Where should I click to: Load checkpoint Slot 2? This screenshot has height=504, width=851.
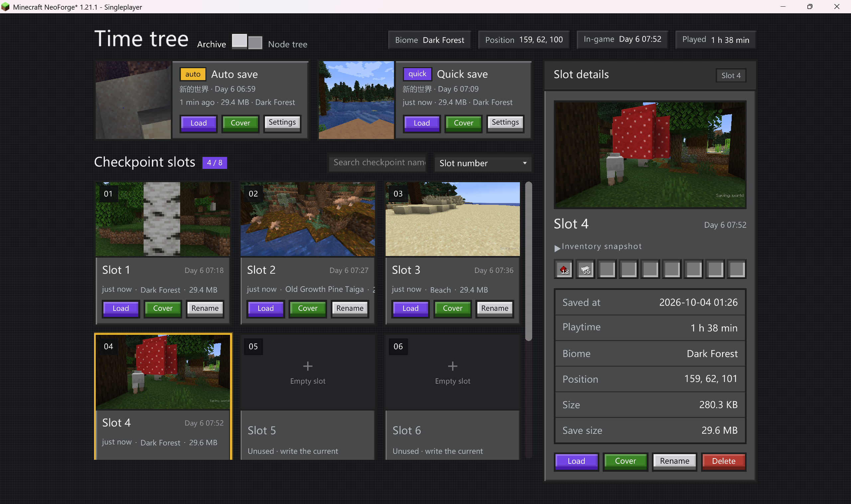pyautogui.click(x=266, y=309)
